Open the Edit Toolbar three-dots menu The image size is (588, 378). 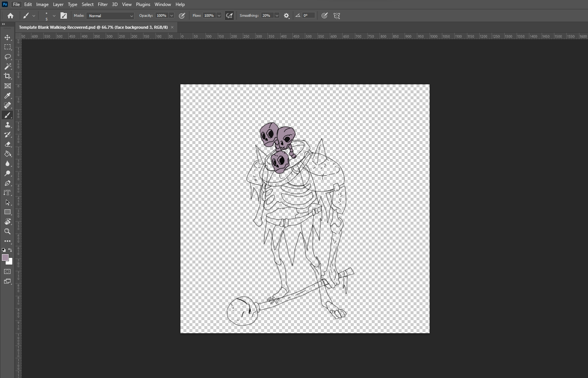click(x=7, y=241)
